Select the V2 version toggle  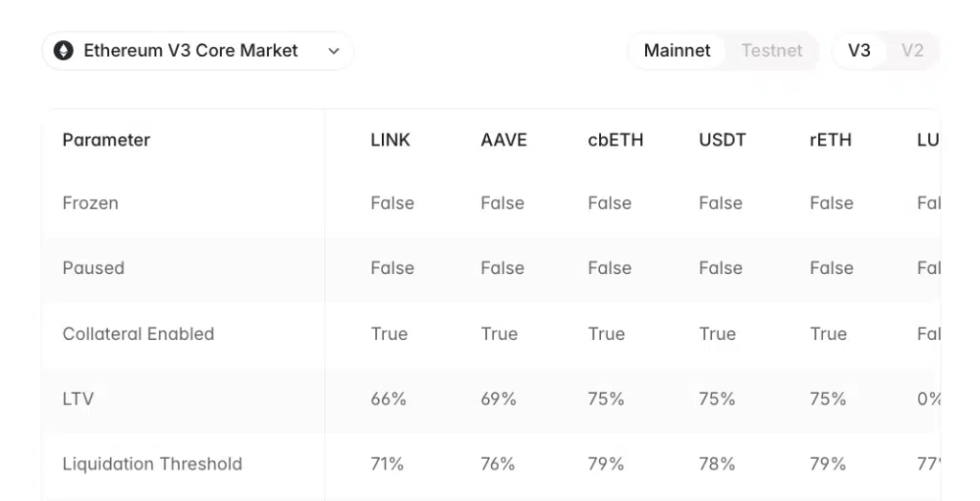912,51
